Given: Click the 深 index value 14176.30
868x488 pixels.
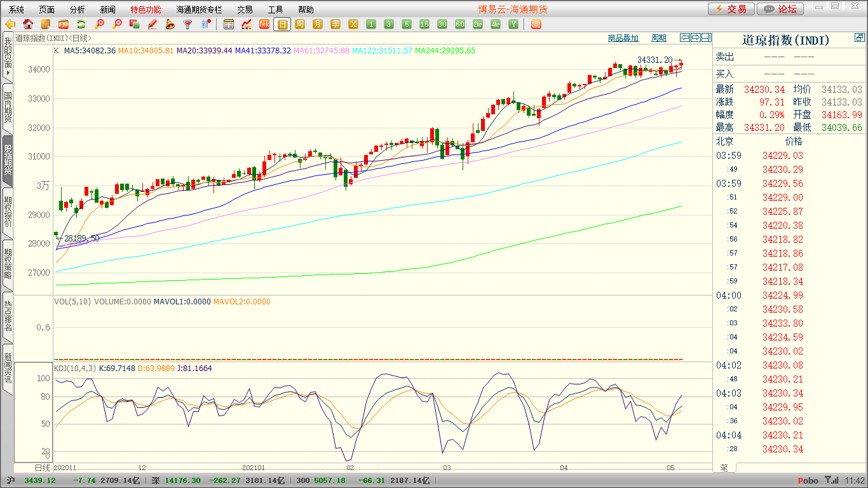Looking at the screenshot, I should click(184, 480).
